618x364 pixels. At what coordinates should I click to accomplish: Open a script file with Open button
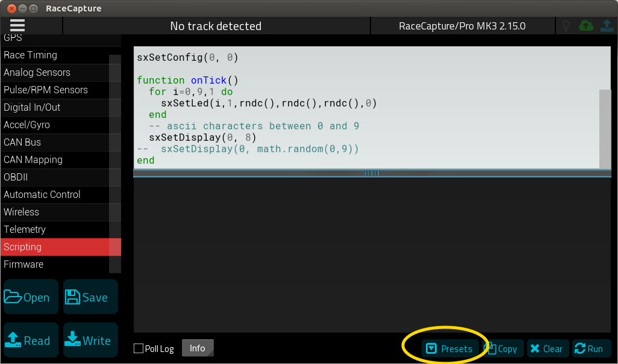coord(31,297)
